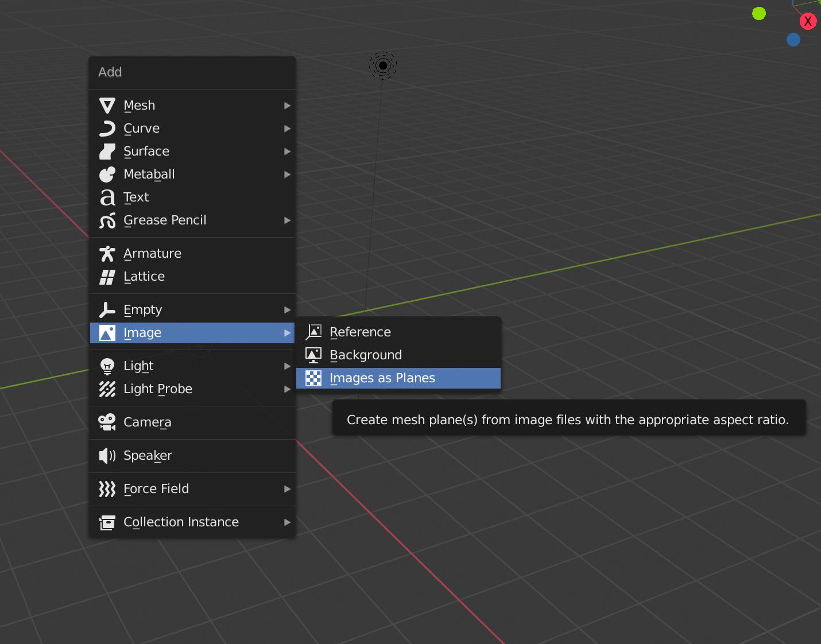Expand the Mesh submenu arrow

pos(287,105)
